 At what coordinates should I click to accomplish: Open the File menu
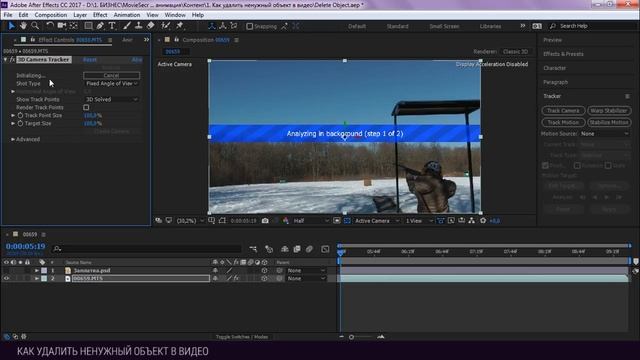8,15
